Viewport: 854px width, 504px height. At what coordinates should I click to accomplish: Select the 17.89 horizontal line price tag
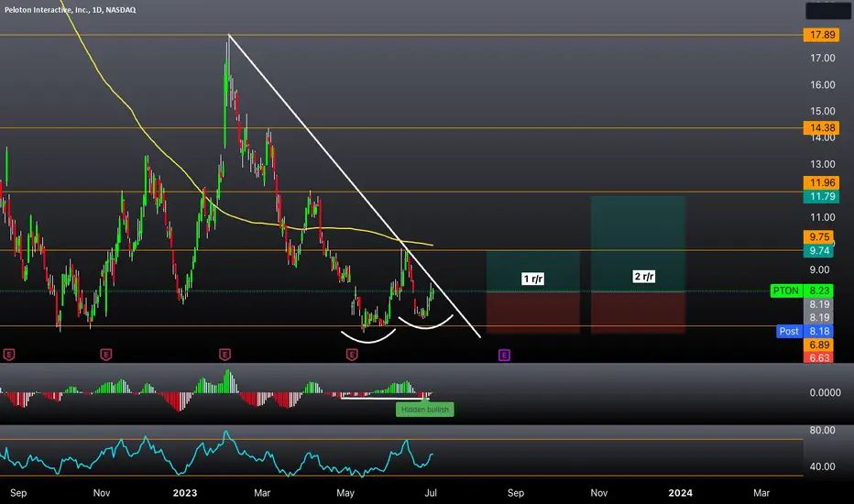pyautogui.click(x=821, y=35)
